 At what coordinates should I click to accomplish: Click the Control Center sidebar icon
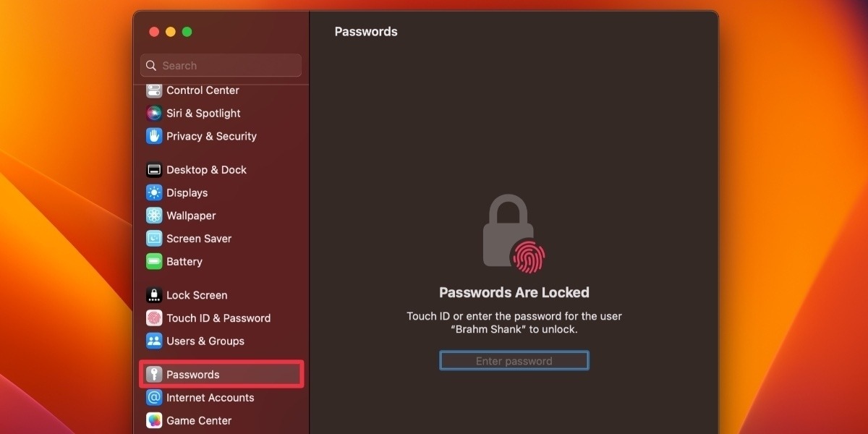coord(154,90)
